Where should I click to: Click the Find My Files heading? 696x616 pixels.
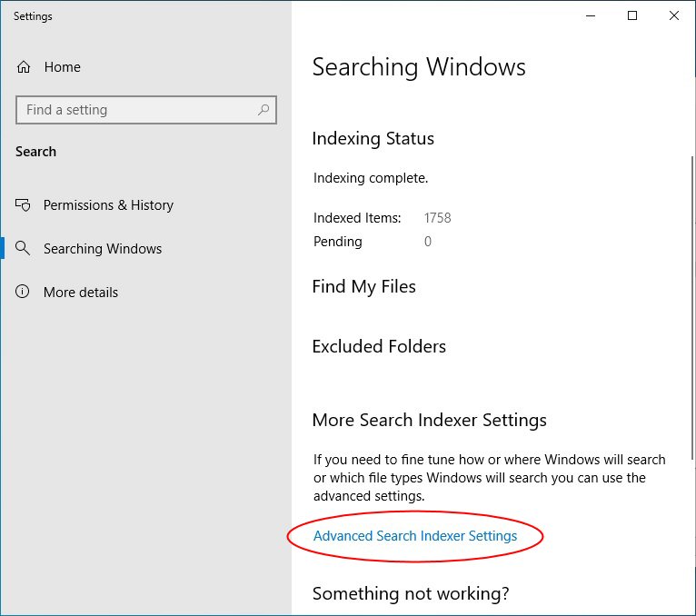[x=364, y=287]
